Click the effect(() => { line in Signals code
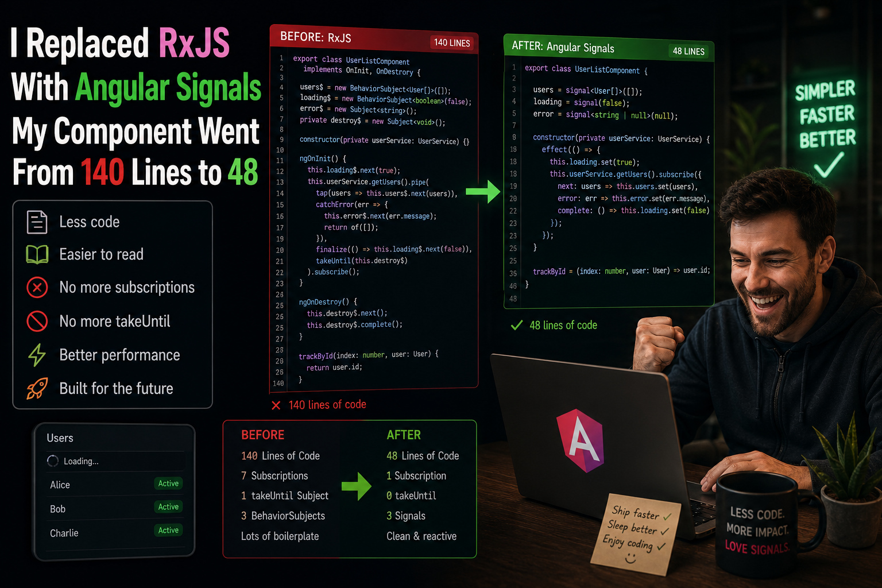Screen dimensions: 882x588 571,149
